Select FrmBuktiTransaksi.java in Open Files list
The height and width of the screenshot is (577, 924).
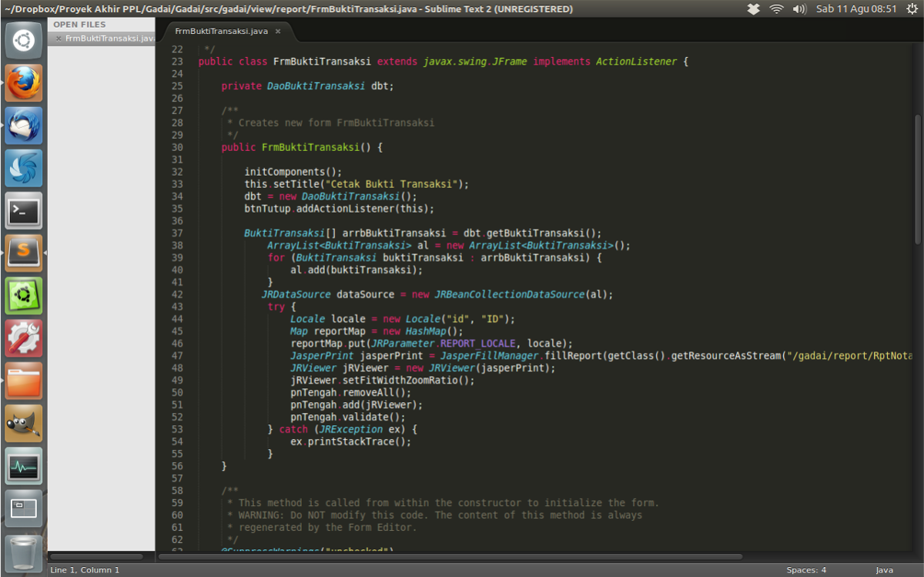pos(109,38)
